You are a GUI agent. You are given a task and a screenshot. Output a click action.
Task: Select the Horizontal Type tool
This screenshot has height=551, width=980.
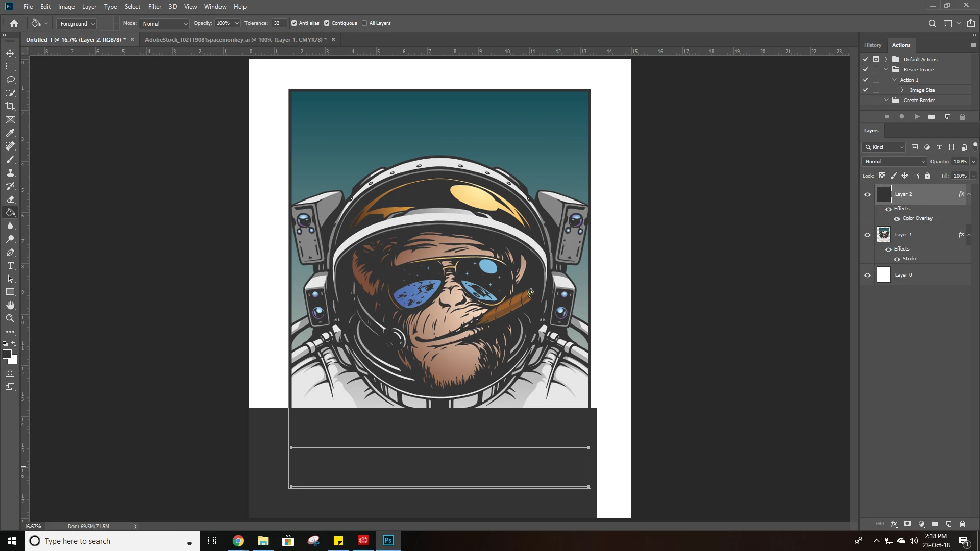[x=10, y=266]
